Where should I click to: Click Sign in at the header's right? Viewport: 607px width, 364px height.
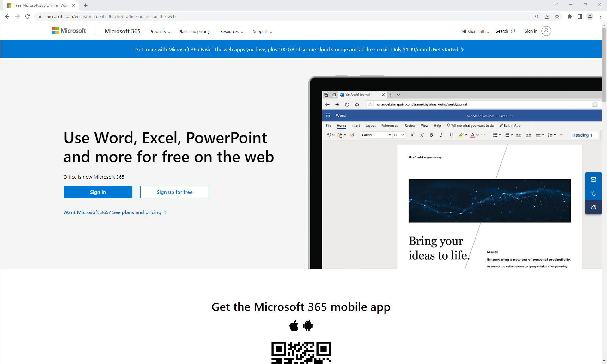[538, 31]
